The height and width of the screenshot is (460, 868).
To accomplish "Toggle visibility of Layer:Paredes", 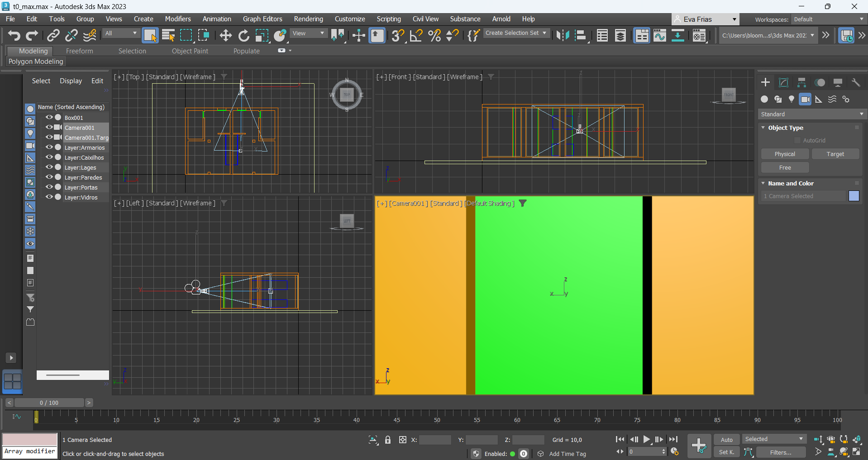I will (49, 177).
